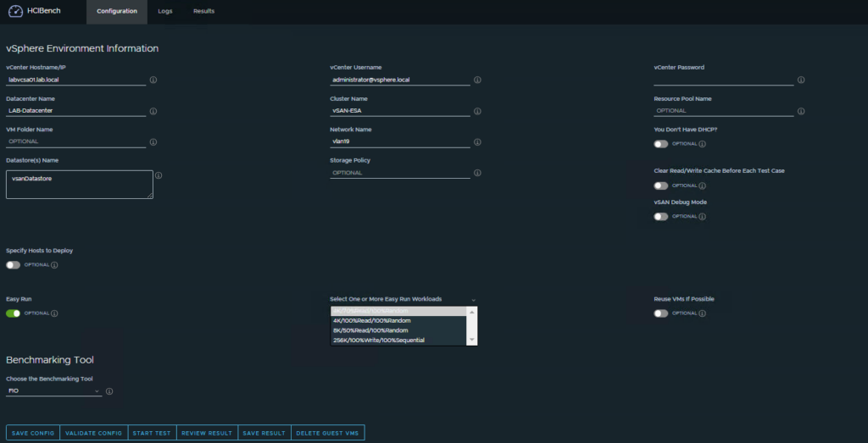Click info icon beside vCenter Hostname/IP field
The width and height of the screenshot is (868, 443).
point(153,80)
